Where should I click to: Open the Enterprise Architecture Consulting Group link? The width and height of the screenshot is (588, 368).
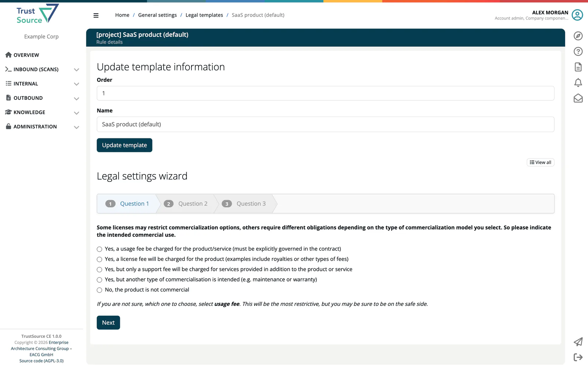(41, 348)
